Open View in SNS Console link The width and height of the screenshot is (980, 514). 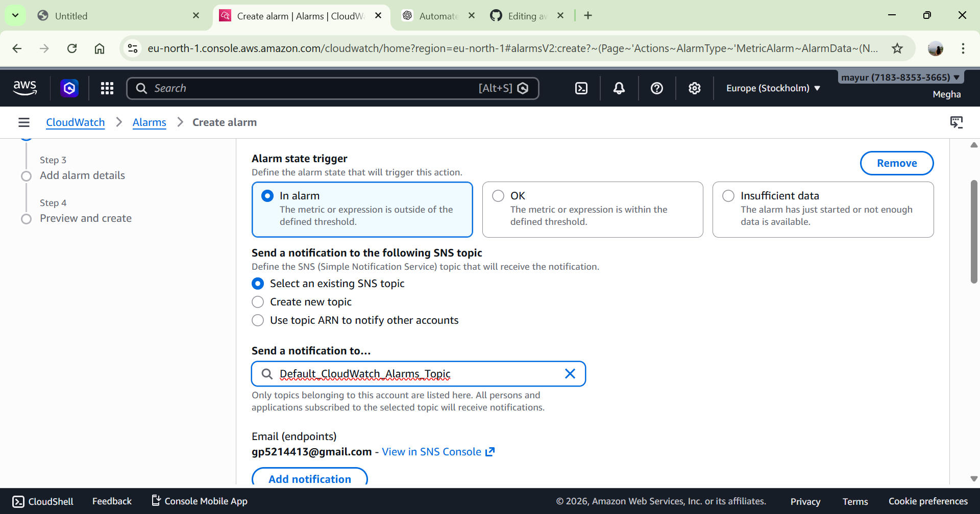click(x=438, y=452)
